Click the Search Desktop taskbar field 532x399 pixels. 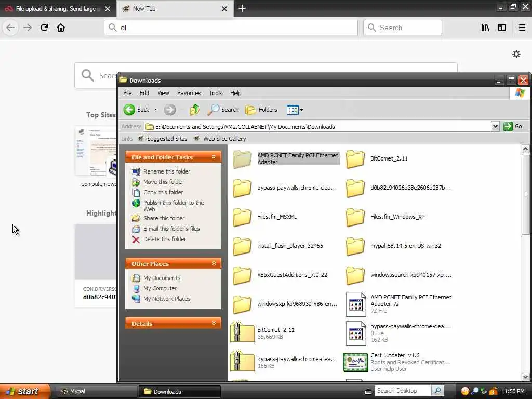click(x=403, y=391)
